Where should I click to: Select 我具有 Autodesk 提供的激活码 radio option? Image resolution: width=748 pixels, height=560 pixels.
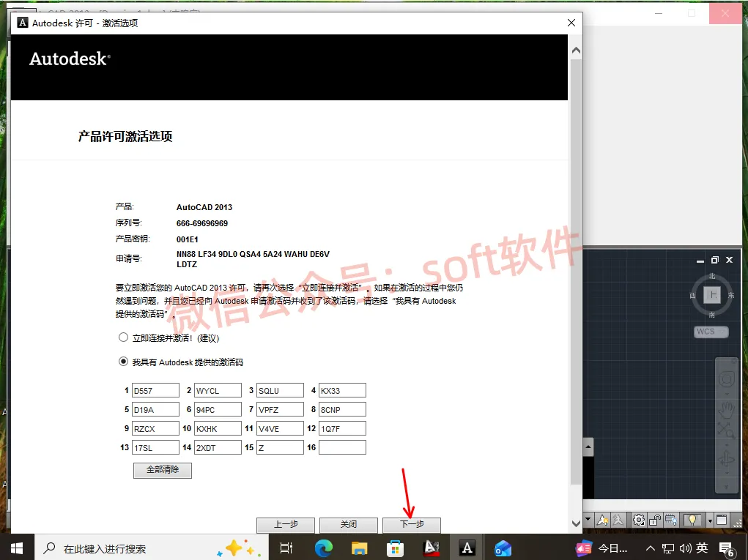pos(123,362)
